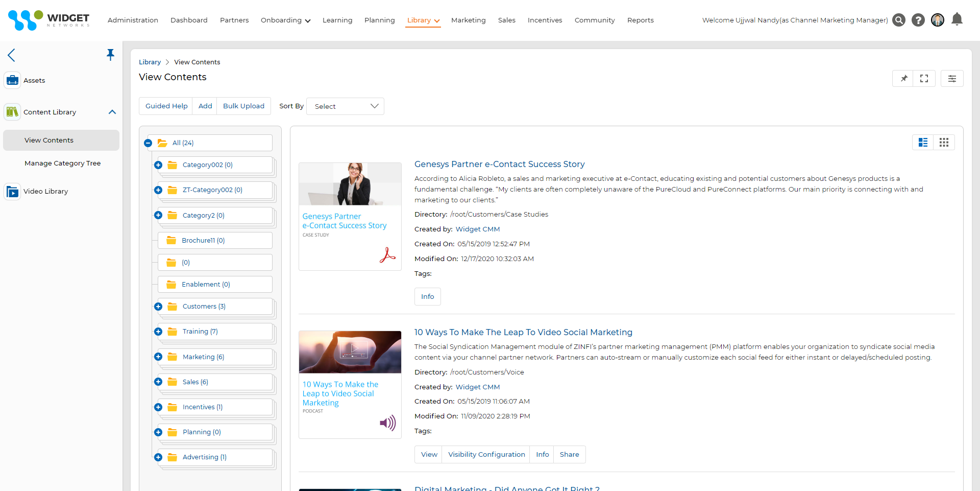Click the Content Library books icon
The width and height of the screenshot is (980, 491).
[x=12, y=112]
